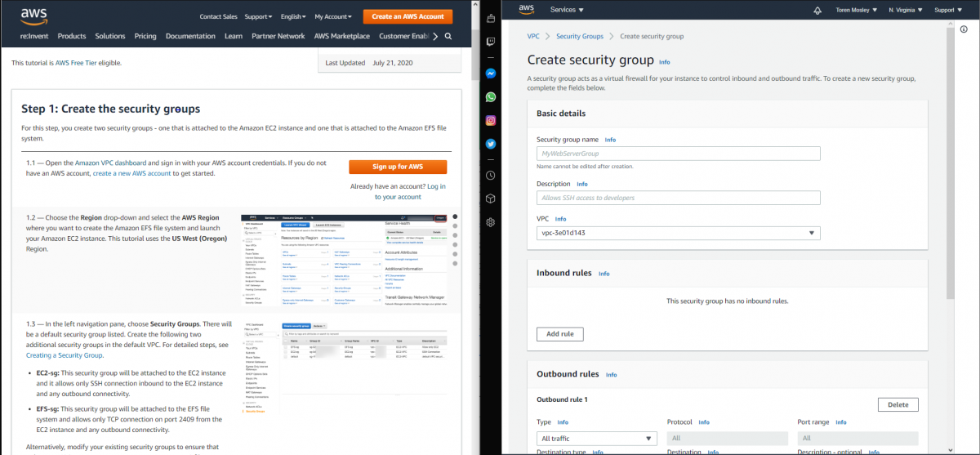Click Log in to your account link
Viewport: 980px width, 455px height.
(410, 191)
